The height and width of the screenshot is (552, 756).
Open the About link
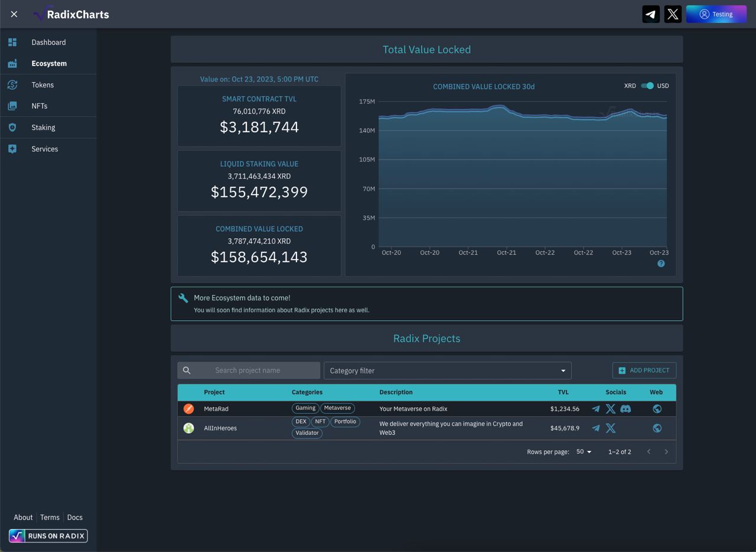coord(23,517)
